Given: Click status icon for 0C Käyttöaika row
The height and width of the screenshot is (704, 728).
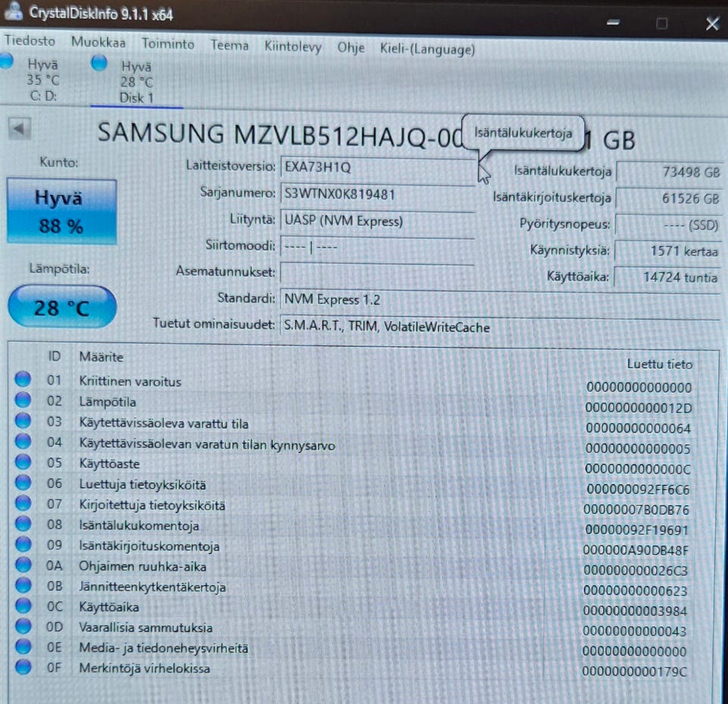Looking at the screenshot, I should point(23,605).
